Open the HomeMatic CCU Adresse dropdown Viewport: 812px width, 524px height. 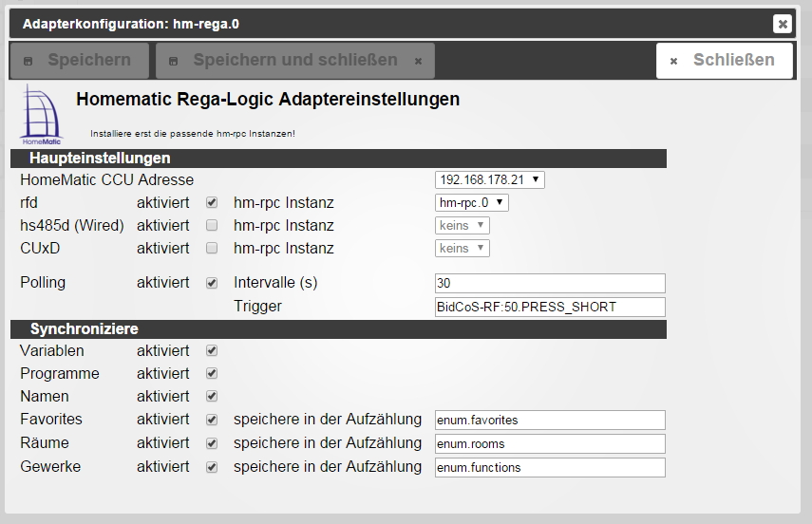(489, 179)
